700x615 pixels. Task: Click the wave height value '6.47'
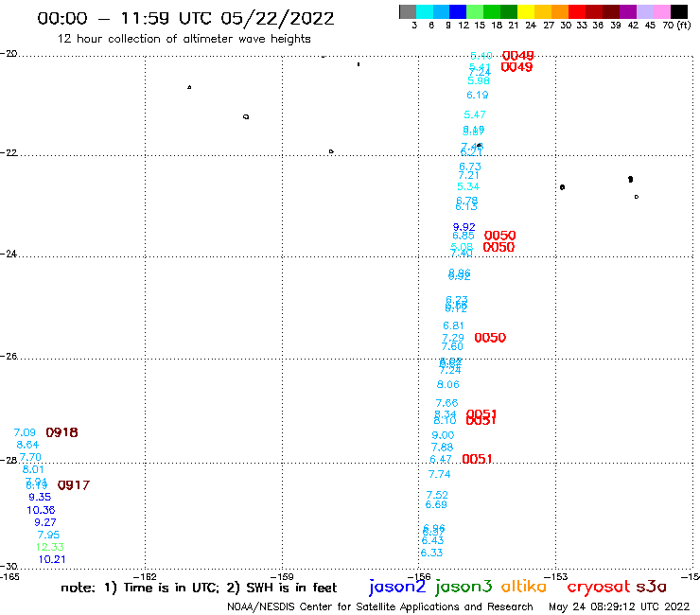pyautogui.click(x=441, y=460)
